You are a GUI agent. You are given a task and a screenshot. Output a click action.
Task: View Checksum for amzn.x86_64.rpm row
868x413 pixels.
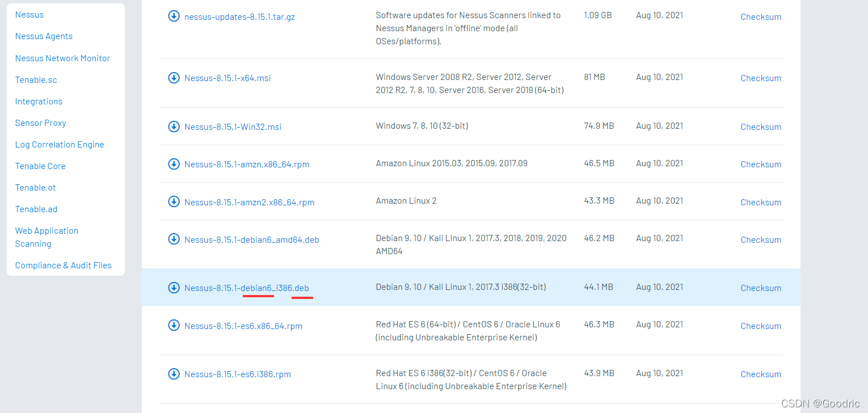click(x=761, y=165)
